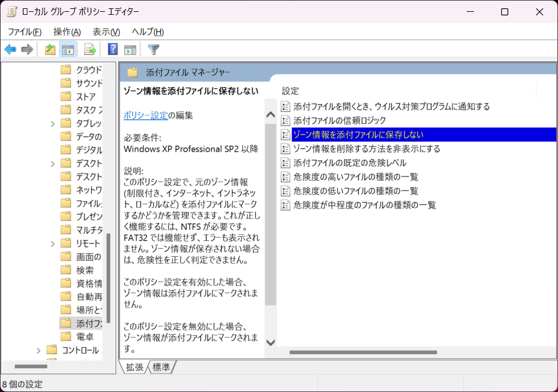Select the ファイル tree folder
The image size is (558, 392).
coord(89,203)
